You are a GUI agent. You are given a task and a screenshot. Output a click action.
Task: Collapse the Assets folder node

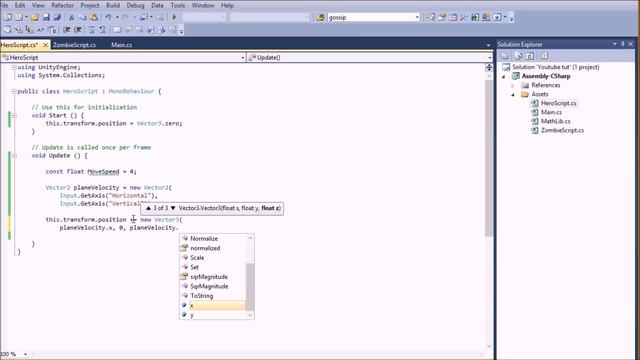tap(513, 94)
